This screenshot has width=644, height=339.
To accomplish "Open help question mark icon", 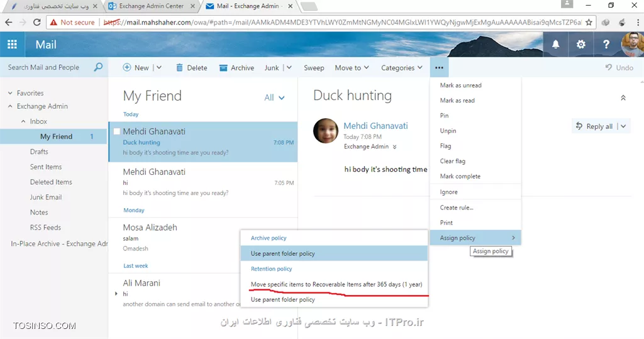I will pos(606,45).
